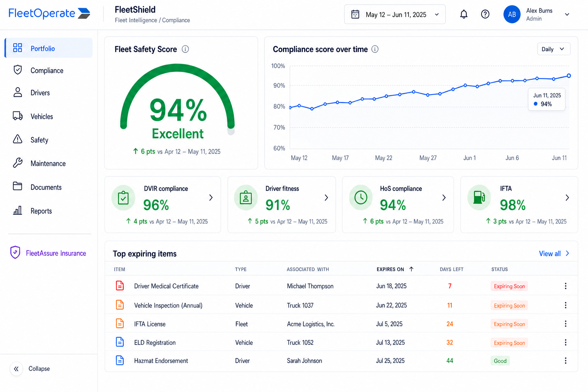Click the HoS compliance clock icon
The image size is (588, 392).
click(361, 198)
